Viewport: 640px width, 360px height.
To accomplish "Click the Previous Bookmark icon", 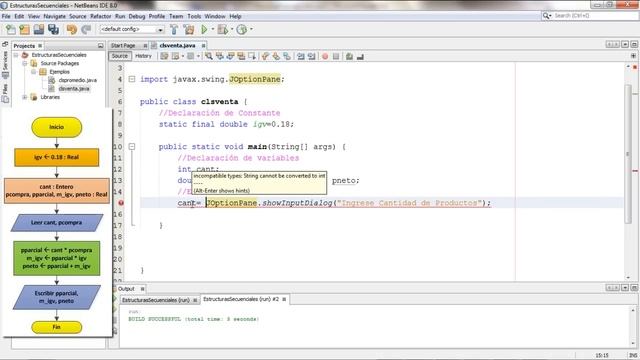I will (265, 56).
